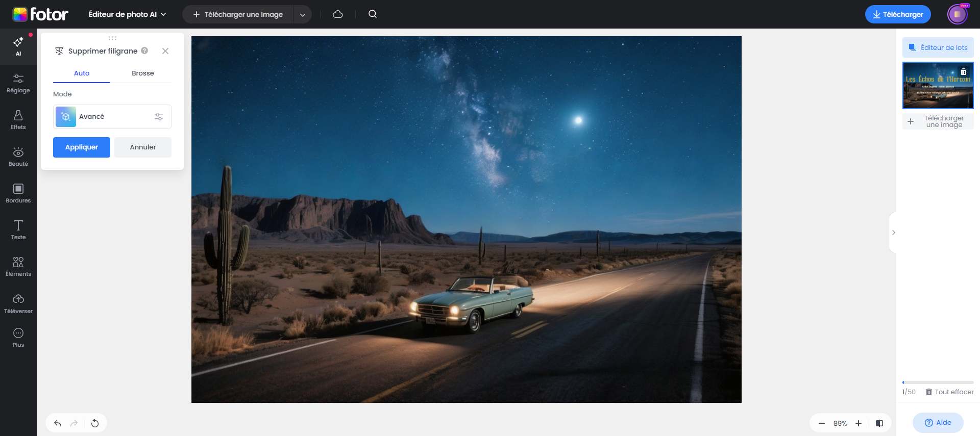
Task: Open the Éditeur de lots batch editor
Action: coord(938,47)
